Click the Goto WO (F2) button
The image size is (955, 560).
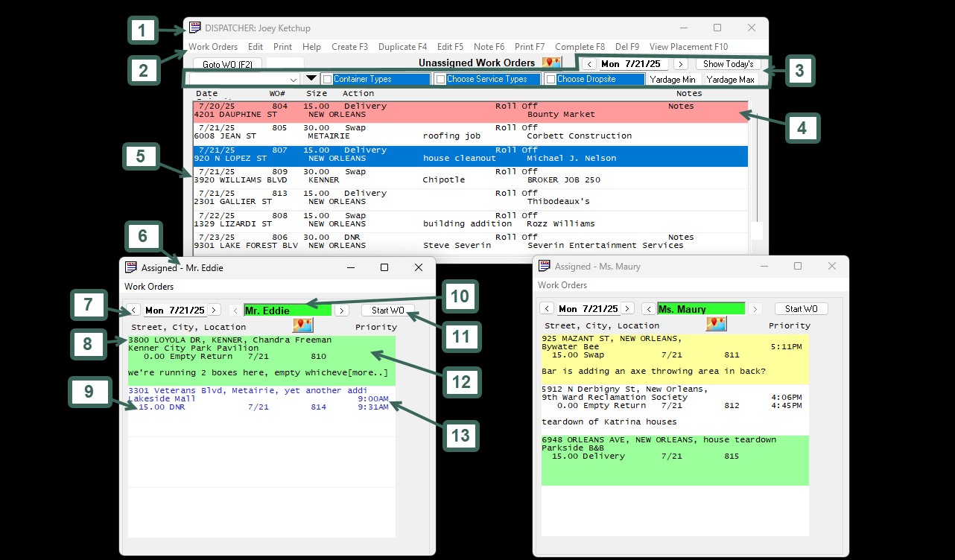coord(227,65)
